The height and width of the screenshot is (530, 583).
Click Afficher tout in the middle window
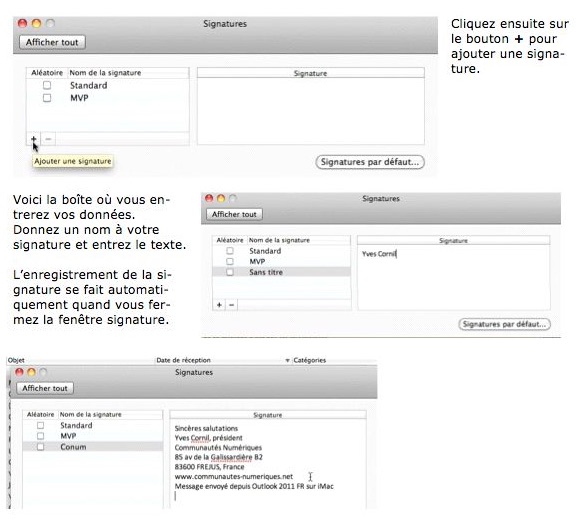pyautogui.click(x=234, y=214)
